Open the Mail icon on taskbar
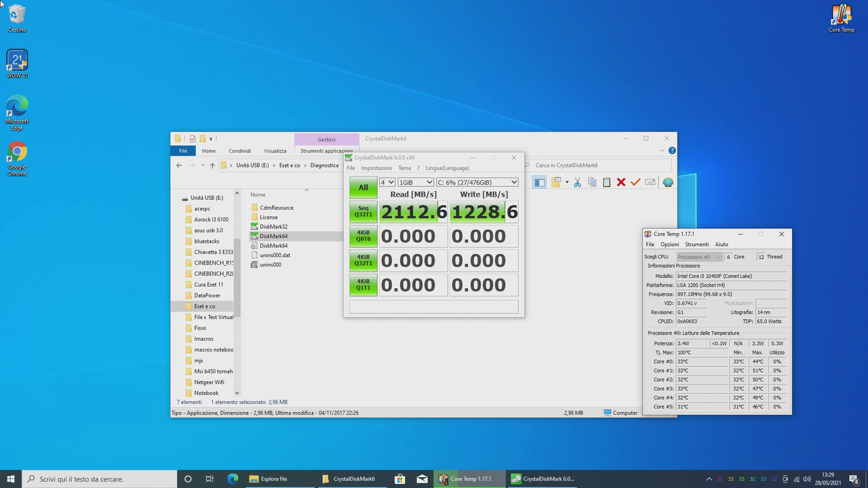 point(422,479)
